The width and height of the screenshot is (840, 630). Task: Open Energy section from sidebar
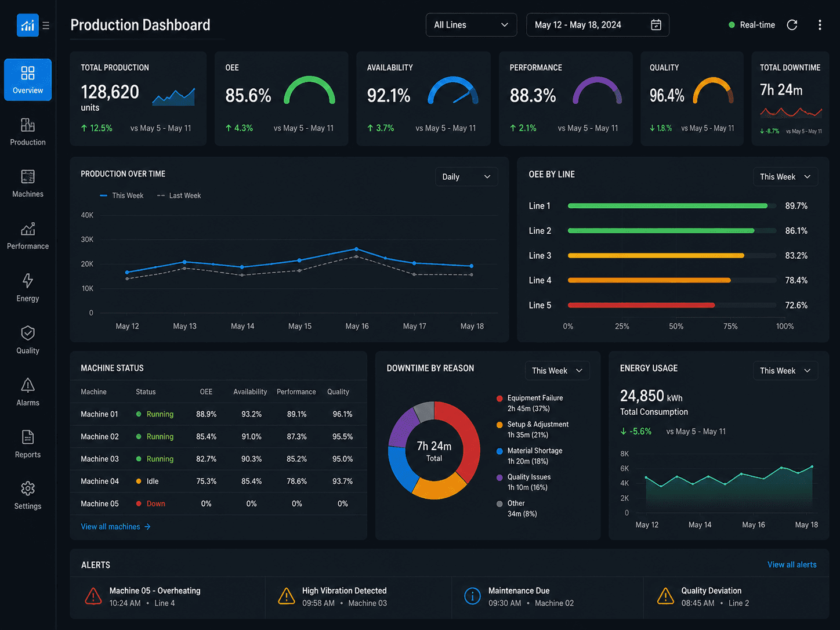(x=28, y=288)
